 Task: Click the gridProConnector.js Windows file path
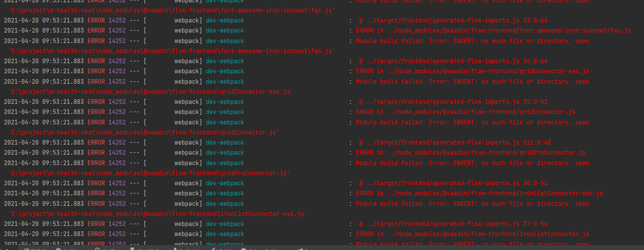149,173
